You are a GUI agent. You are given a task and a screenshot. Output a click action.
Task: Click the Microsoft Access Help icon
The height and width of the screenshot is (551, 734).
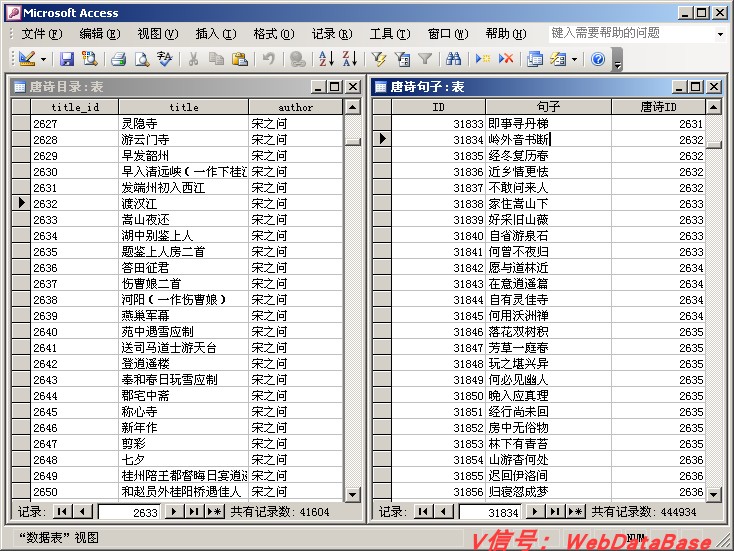(598, 59)
